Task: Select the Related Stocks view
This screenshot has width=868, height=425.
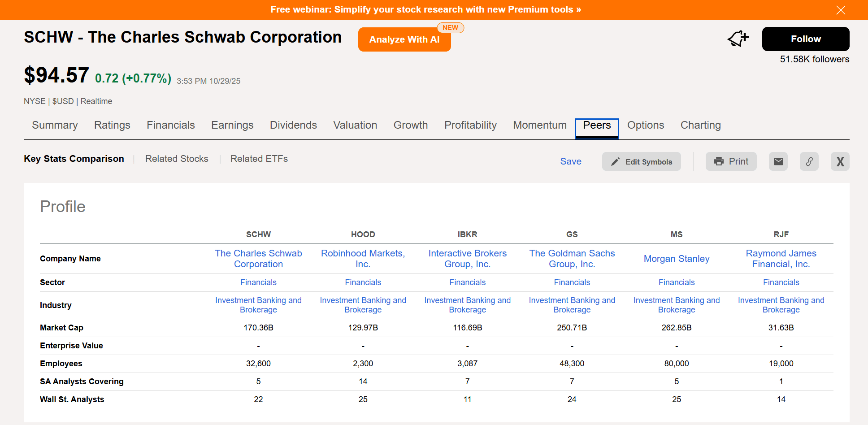Action: 177,159
